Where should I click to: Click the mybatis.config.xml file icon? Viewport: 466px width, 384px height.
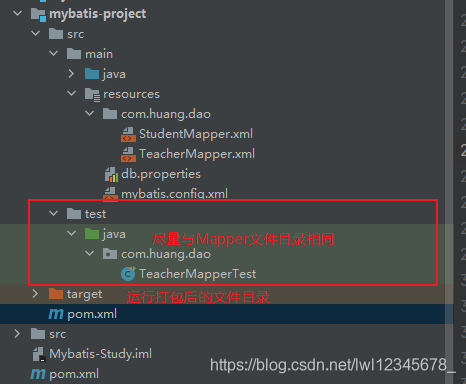(x=110, y=194)
